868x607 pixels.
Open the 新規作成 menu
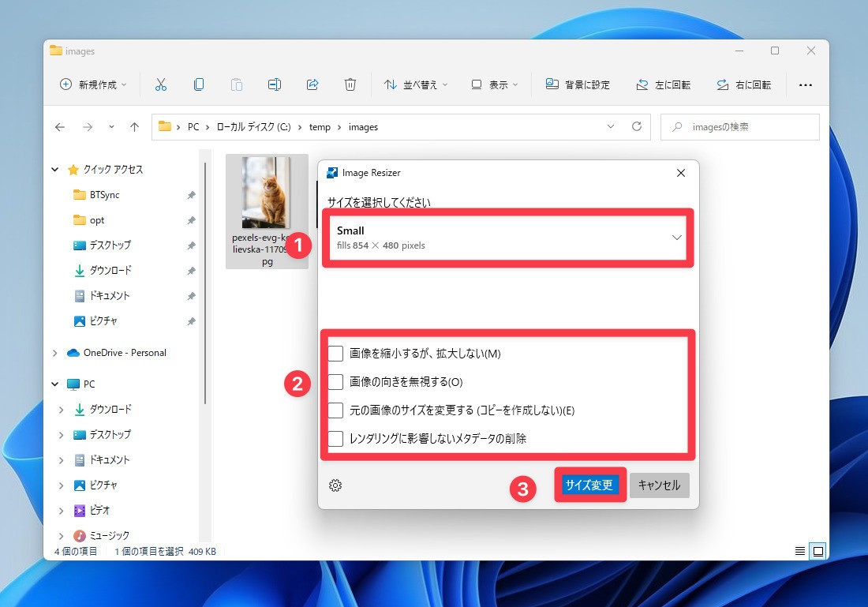(x=93, y=84)
